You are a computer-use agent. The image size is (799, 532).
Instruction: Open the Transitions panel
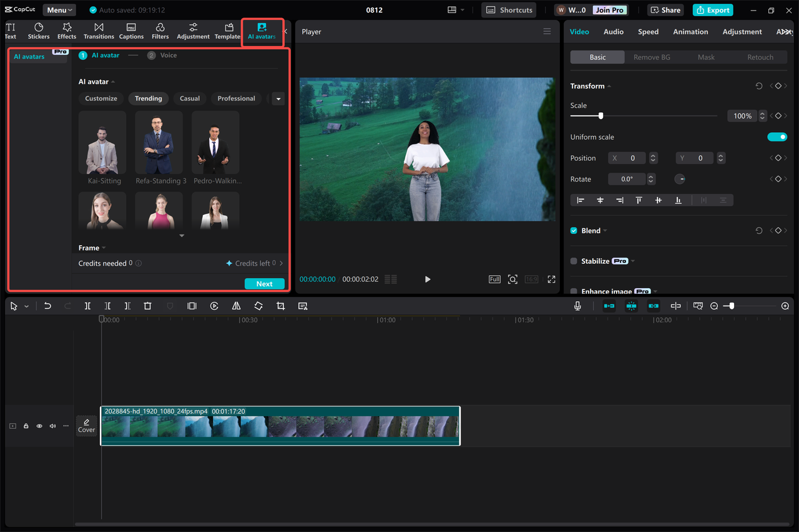click(x=99, y=31)
